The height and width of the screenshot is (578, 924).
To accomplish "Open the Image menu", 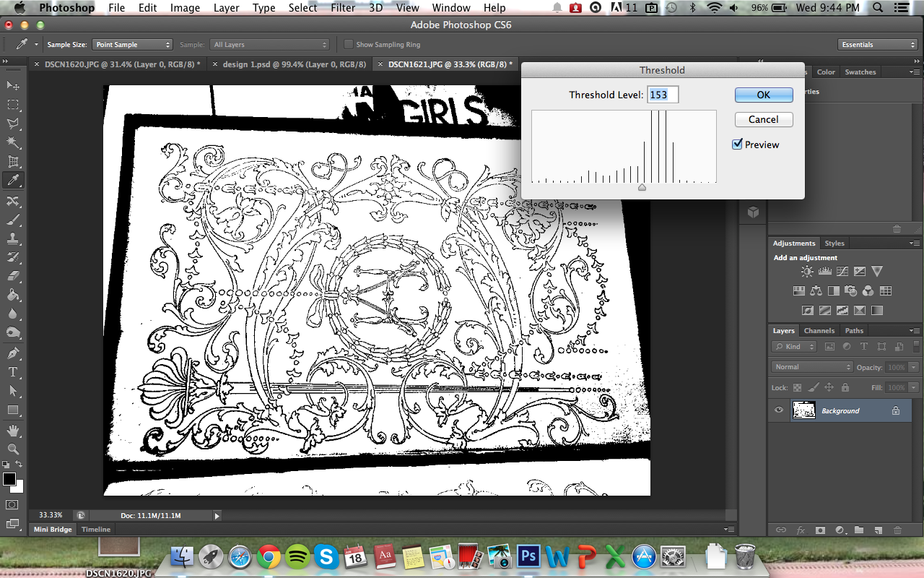I will pos(186,8).
